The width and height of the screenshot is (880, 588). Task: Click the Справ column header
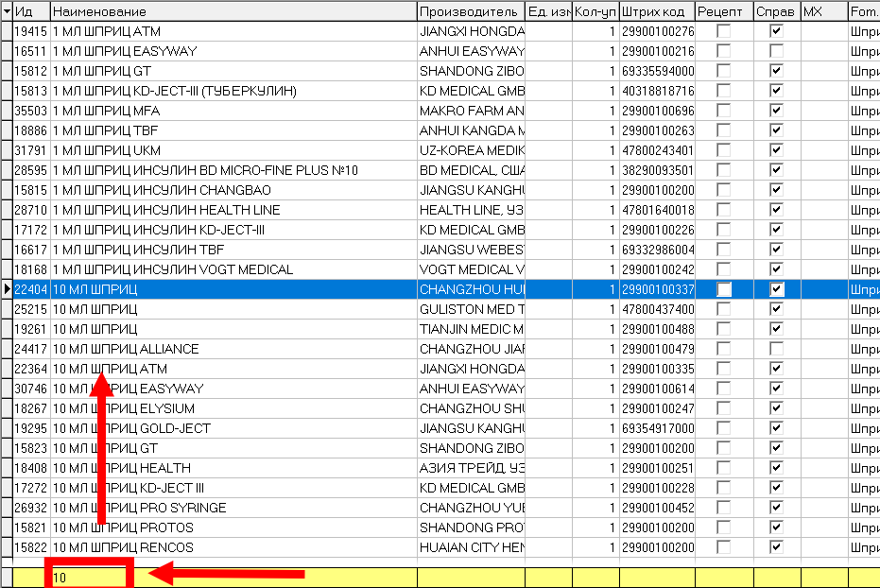tap(777, 11)
